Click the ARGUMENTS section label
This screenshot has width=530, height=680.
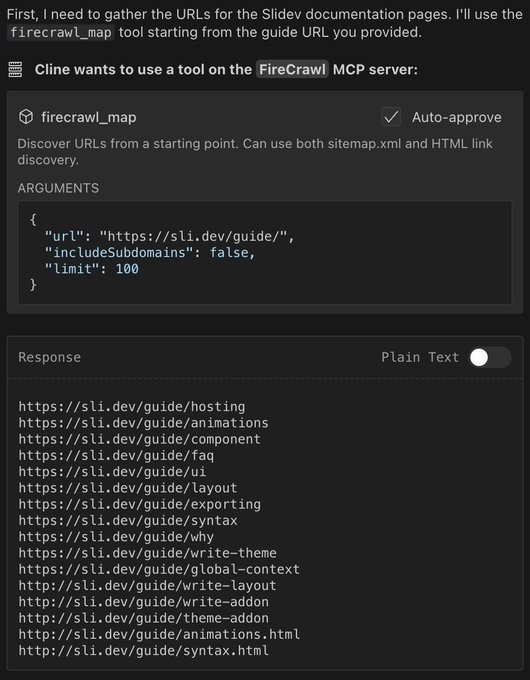coord(58,188)
